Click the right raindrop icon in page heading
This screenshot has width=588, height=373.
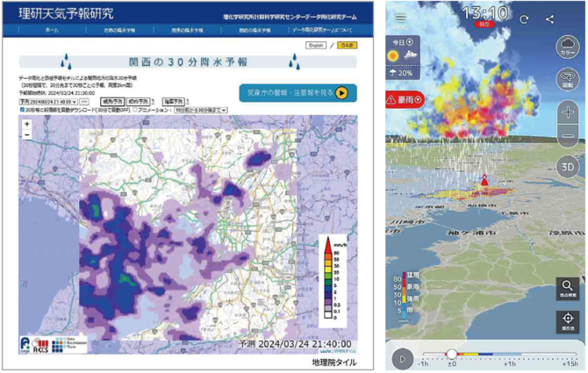294,61
